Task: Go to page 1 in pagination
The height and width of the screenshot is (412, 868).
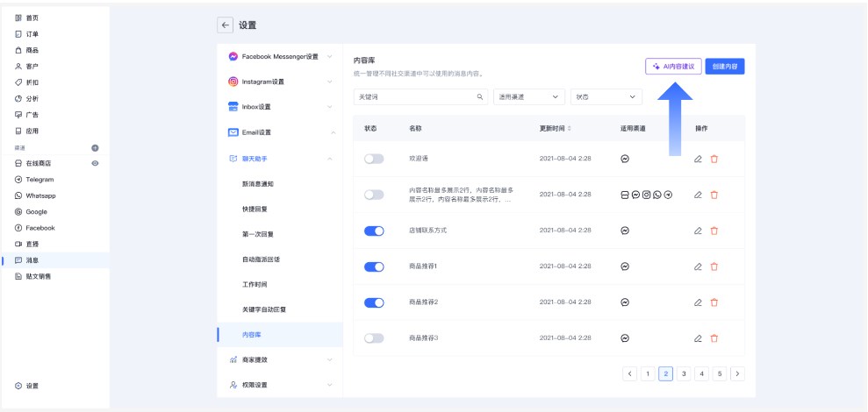Action: click(x=648, y=374)
